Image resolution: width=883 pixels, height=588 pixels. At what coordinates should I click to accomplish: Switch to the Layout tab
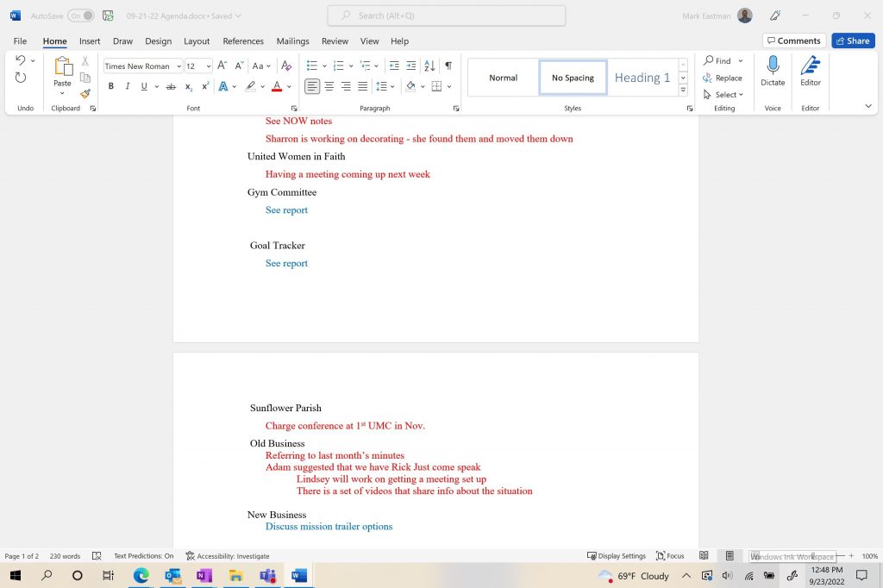click(197, 41)
